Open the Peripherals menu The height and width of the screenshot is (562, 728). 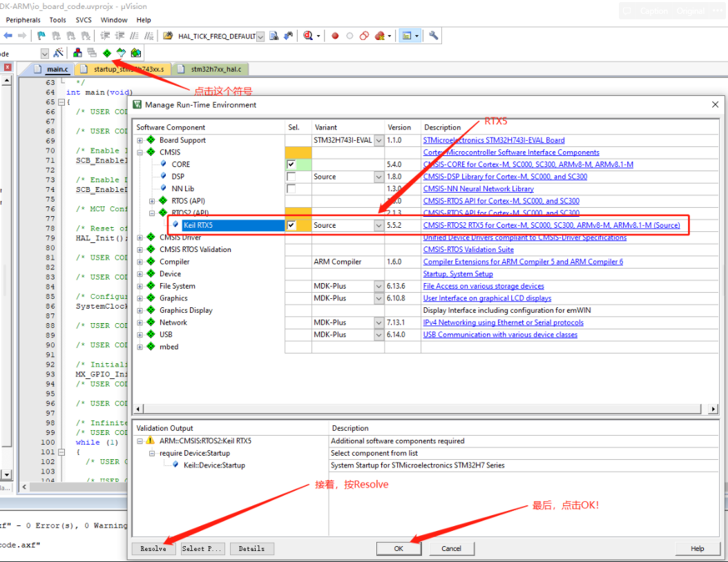[x=23, y=19]
